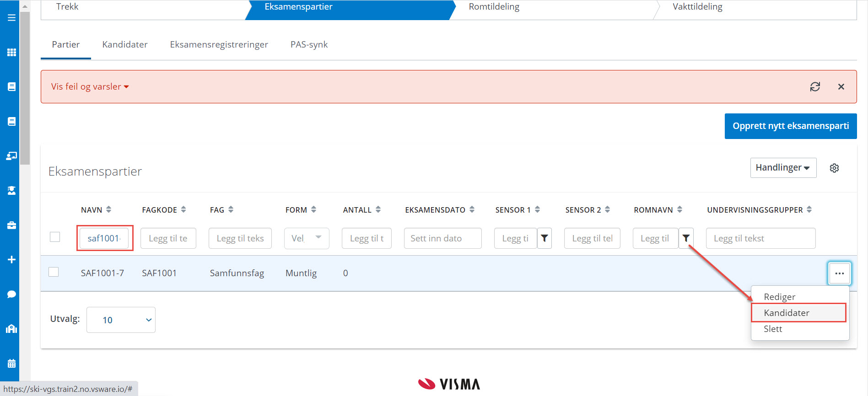
Task: Select the SAF1001-7 row checkbox
Action: pos(54,272)
